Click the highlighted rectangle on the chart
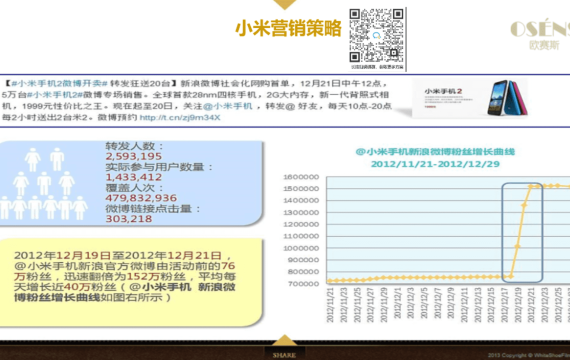This screenshot has width=570, height=360. pos(522,233)
